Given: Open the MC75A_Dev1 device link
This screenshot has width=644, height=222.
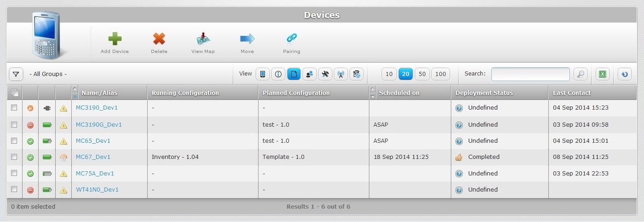Looking at the screenshot, I should click(95, 174).
